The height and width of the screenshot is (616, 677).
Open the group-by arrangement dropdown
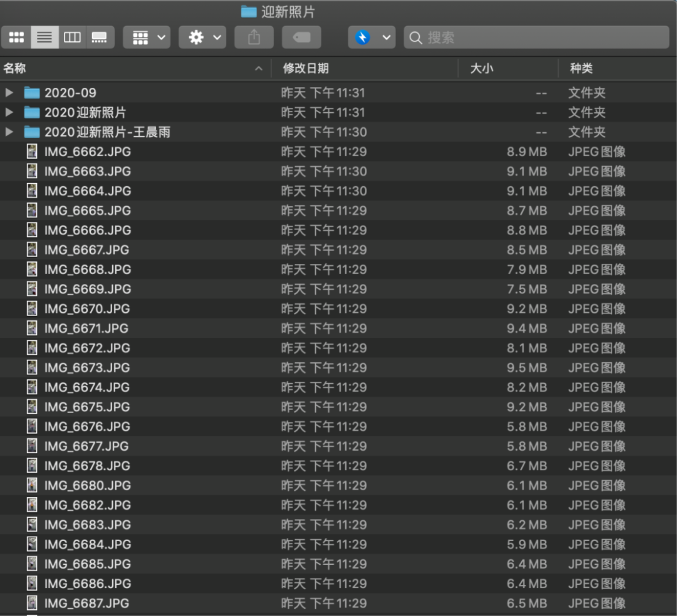(147, 38)
